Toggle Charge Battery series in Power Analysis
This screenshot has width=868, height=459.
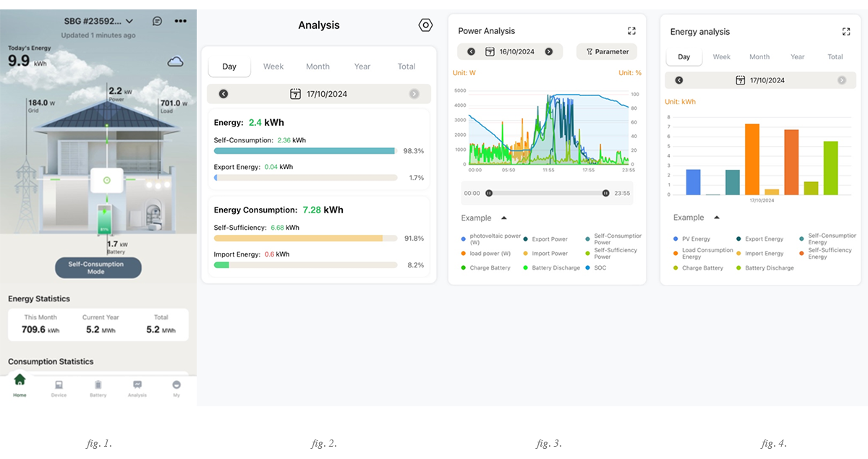coord(485,268)
